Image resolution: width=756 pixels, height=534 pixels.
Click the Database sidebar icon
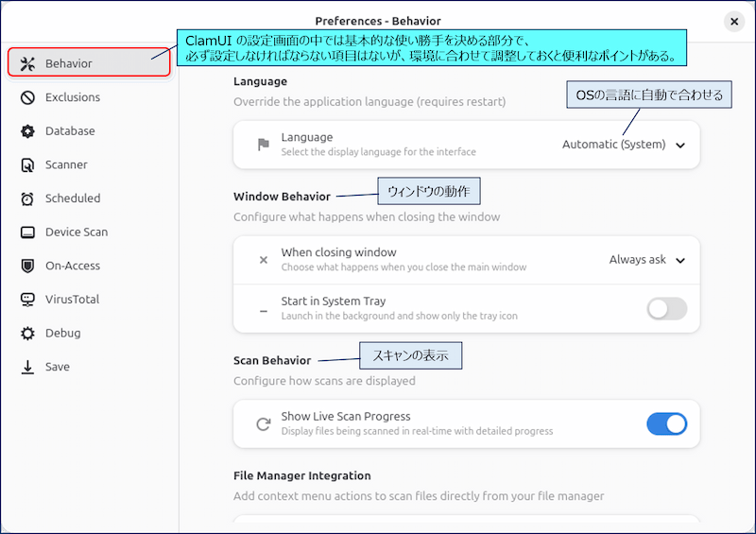(27, 131)
